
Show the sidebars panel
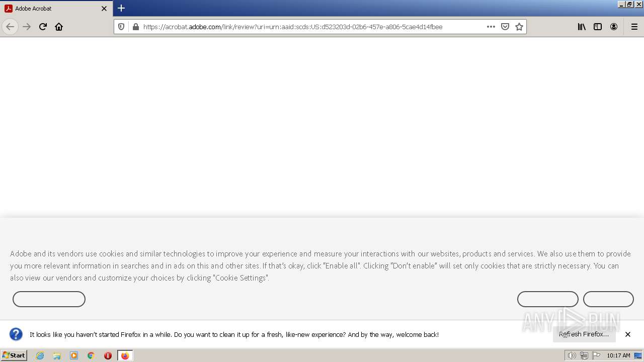tap(598, 27)
